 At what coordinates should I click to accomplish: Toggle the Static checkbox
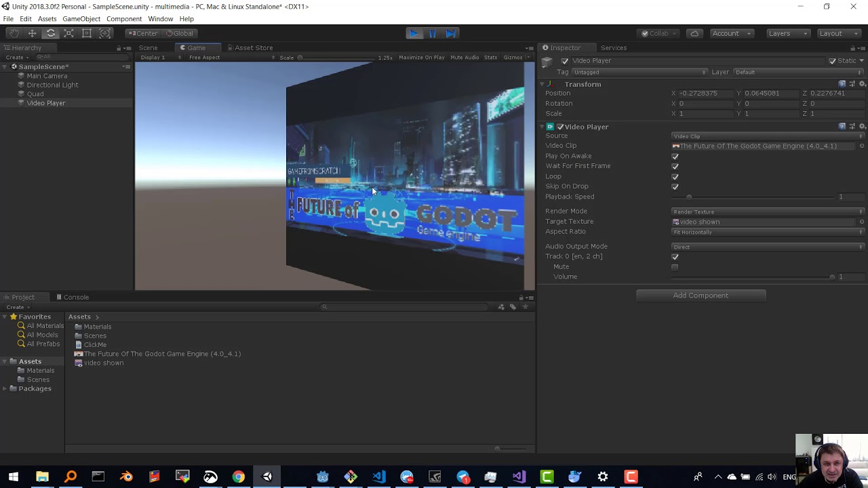[833, 61]
